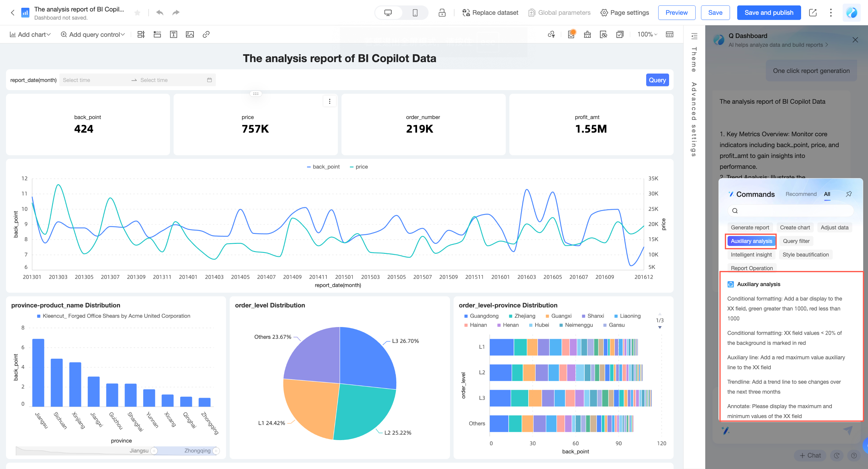Insert a hyperlink widget
Image resolution: width=868 pixels, height=469 pixels.
point(206,34)
